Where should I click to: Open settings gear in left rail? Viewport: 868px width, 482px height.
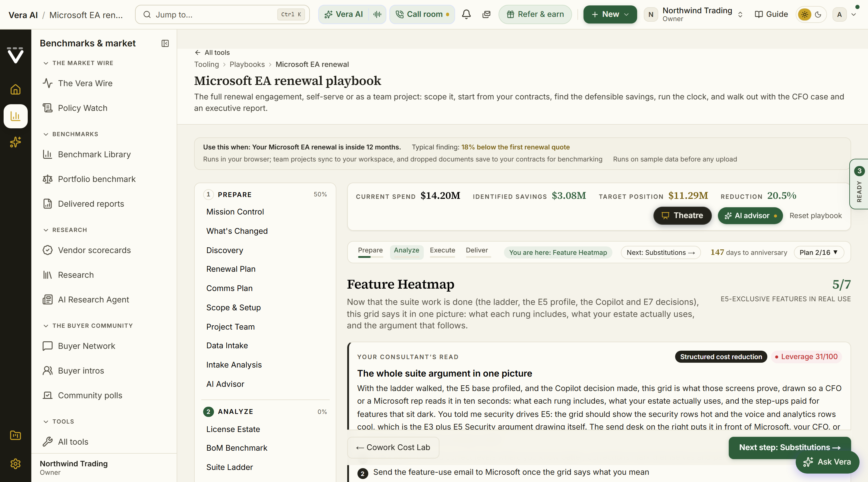coord(15,464)
